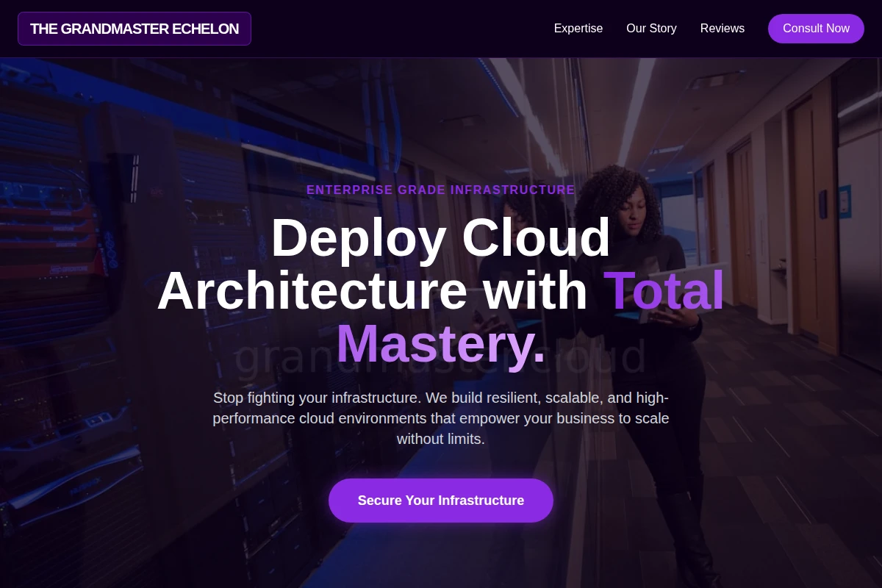The height and width of the screenshot is (588, 882).
Task: Select the 'Enterprise Grade Infrastructure' tagline text
Action: [441, 190]
